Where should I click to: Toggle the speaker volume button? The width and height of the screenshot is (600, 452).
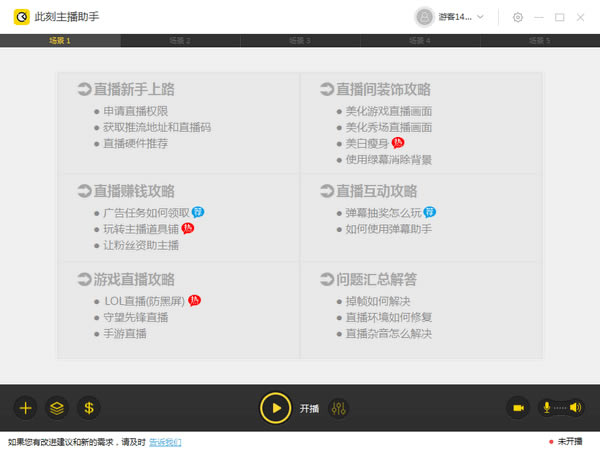point(574,408)
